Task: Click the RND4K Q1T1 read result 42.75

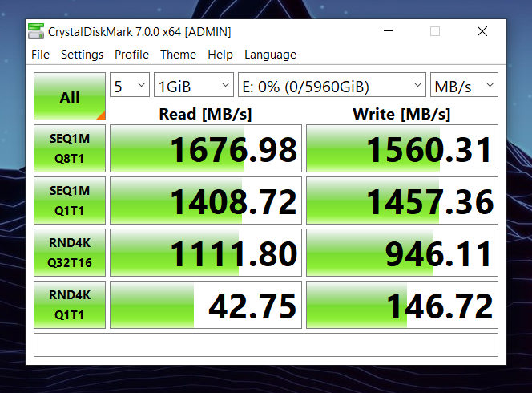Action: click(206, 305)
